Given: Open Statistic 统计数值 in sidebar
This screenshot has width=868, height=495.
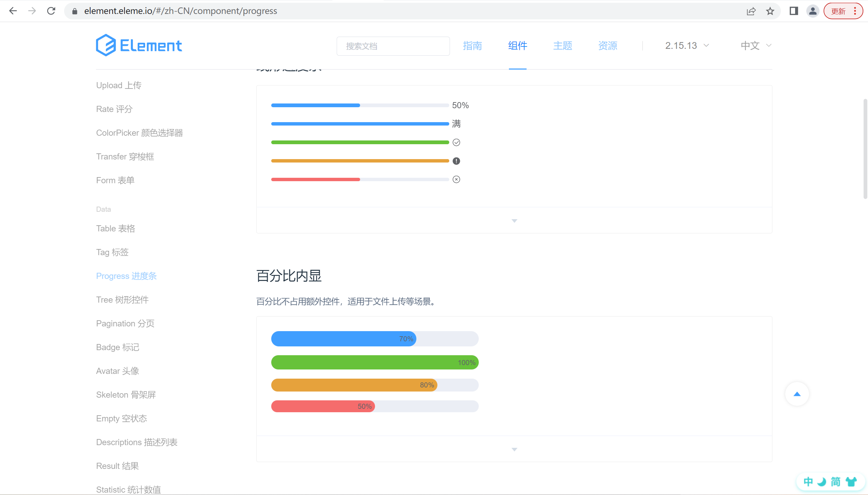Looking at the screenshot, I should (129, 490).
